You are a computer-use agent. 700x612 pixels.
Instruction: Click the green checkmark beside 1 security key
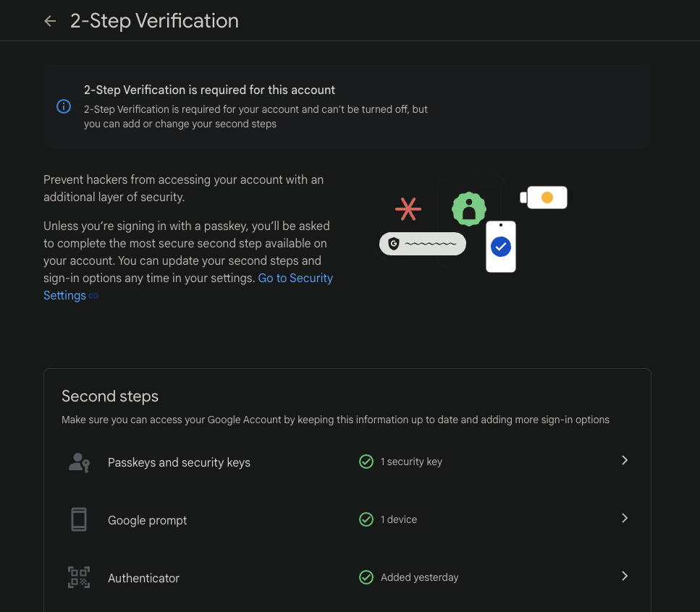[366, 462]
